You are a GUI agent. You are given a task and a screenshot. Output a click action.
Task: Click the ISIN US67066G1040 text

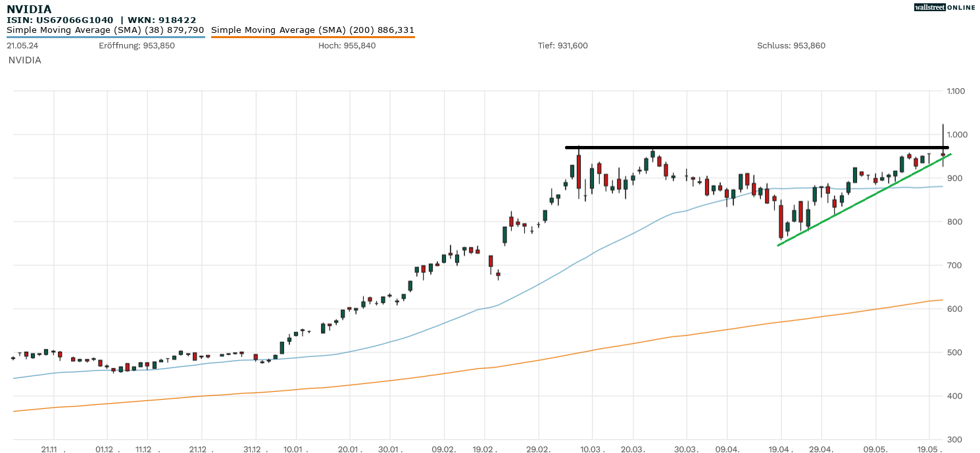click(60, 20)
